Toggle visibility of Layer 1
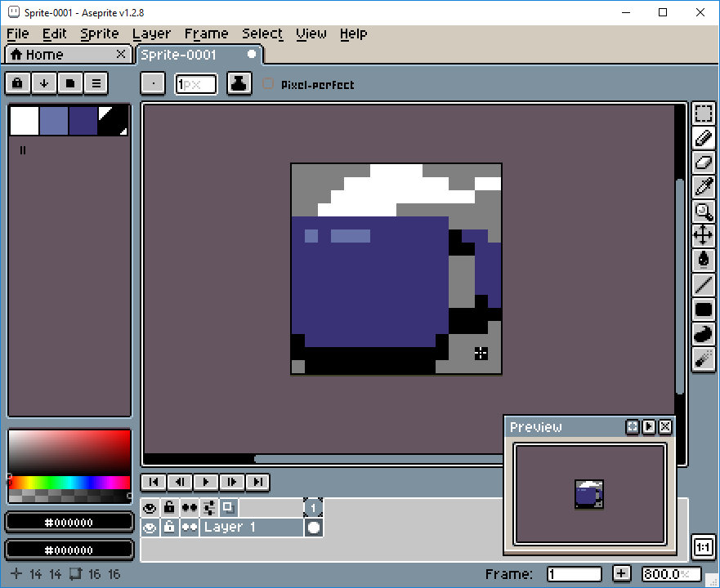This screenshot has height=588, width=720. tap(150, 528)
